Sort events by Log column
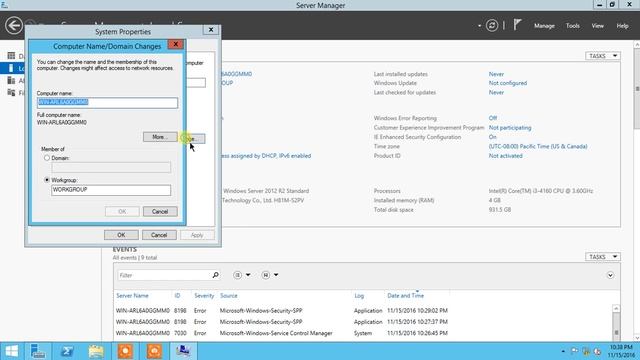 pos(359,296)
